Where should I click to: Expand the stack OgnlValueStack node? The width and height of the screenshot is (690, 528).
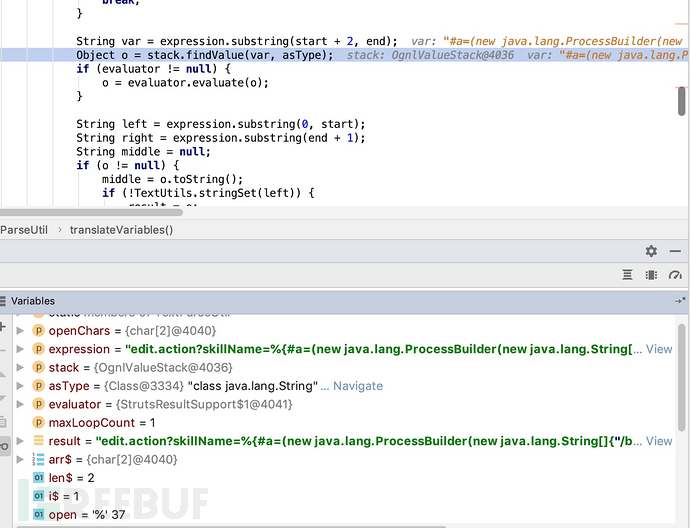[20, 367]
